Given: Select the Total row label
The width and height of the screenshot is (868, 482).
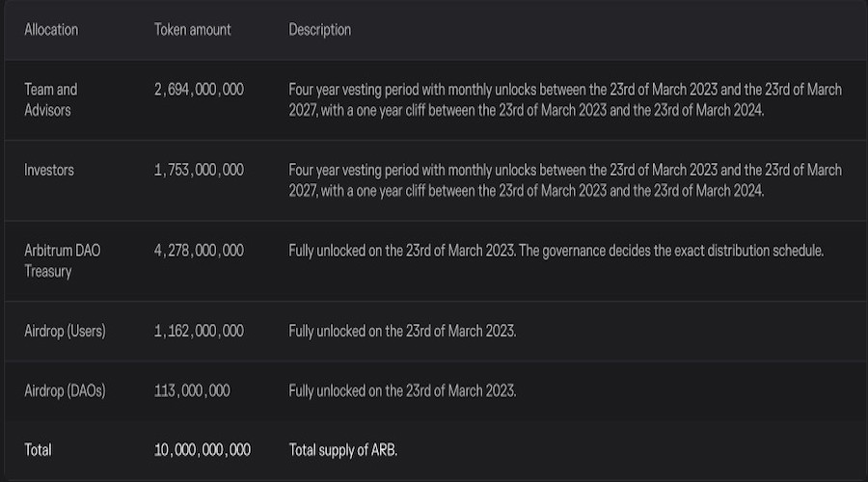Looking at the screenshot, I should [38, 450].
